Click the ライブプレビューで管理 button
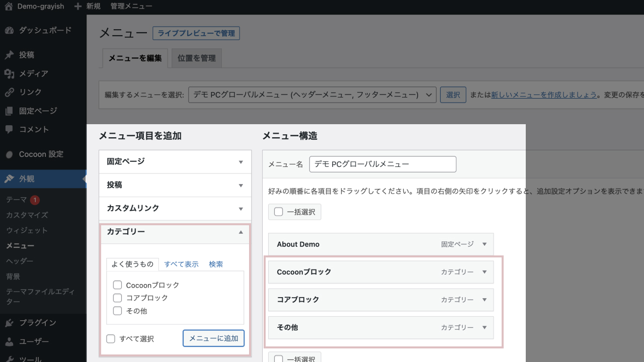 coord(196,33)
